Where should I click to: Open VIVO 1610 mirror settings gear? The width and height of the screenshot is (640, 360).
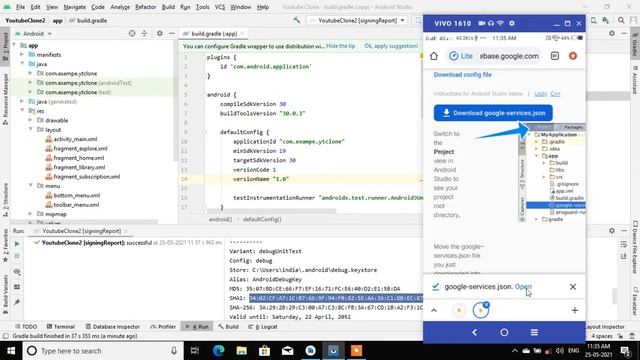(511, 23)
